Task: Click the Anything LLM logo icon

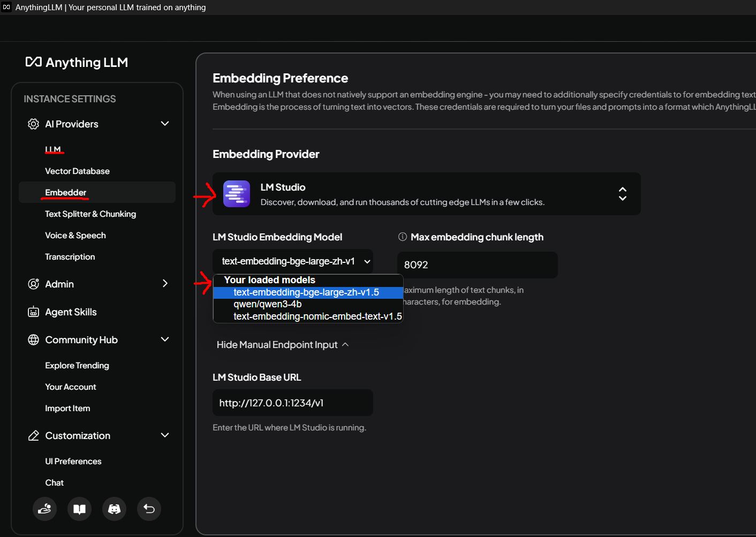Action: click(x=33, y=62)
